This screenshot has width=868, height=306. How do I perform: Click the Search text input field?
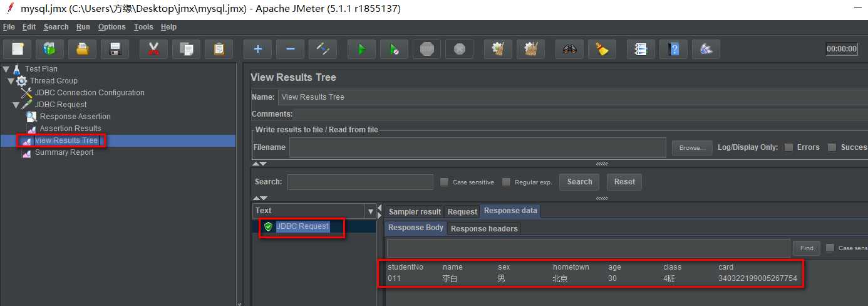pyautogui.click(x=360, y=182)
